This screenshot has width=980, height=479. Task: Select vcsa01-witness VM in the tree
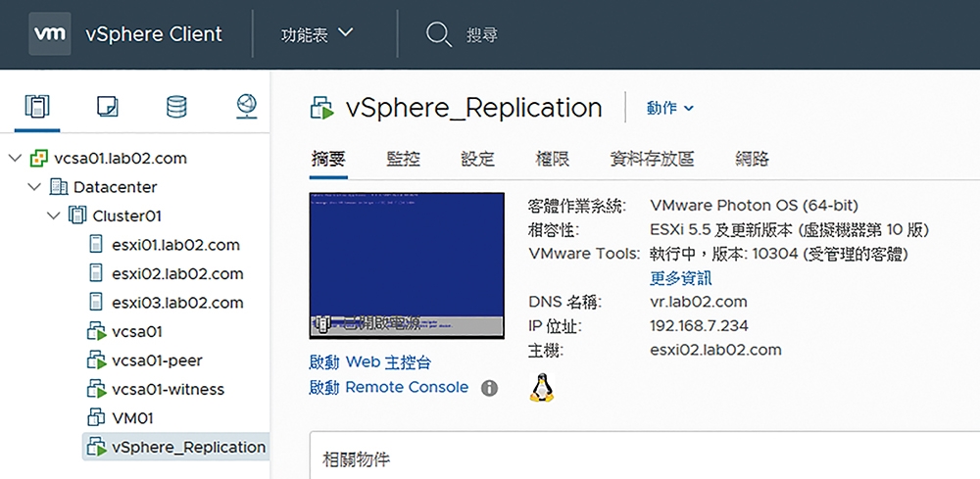pyautogui.click(x=169, y=389)
